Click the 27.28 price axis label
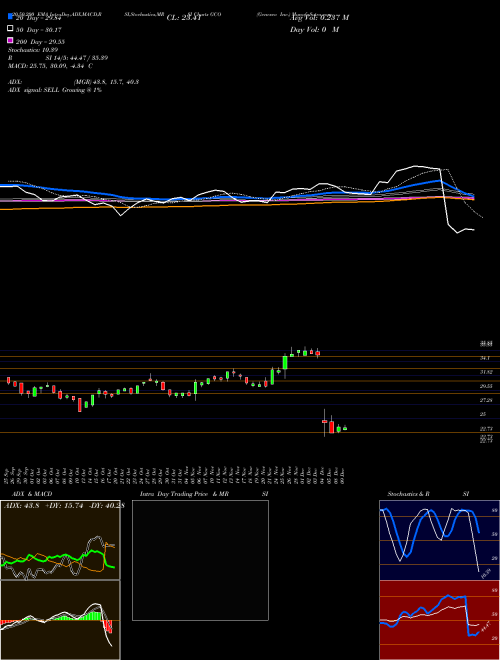Screen dimensions: 500x660 click(x=487, y=400)
